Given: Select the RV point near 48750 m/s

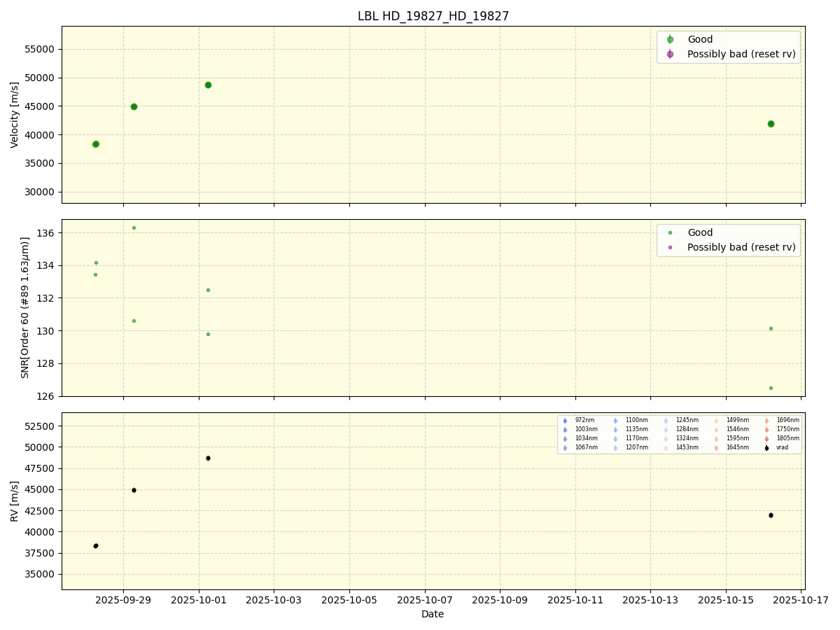Looking at the screenshot, I should click(208, 458).
